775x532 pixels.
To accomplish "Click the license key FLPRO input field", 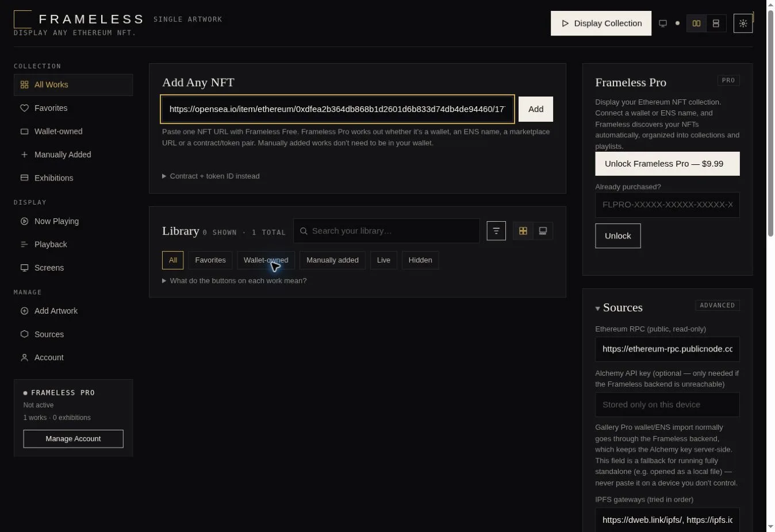I will pos(667,205).
